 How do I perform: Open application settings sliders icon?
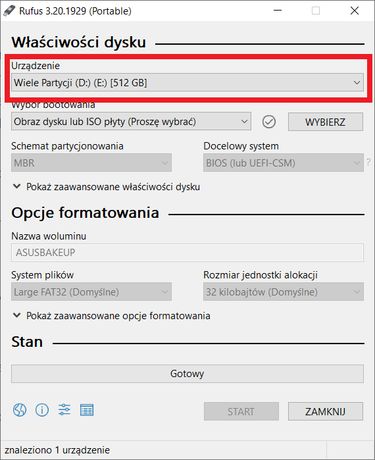click(x=64, y=410)
